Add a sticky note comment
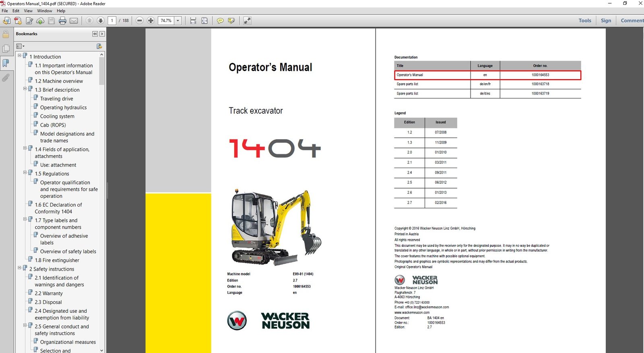Viewport: 644px width, 353px height. (x=220, y=21)
